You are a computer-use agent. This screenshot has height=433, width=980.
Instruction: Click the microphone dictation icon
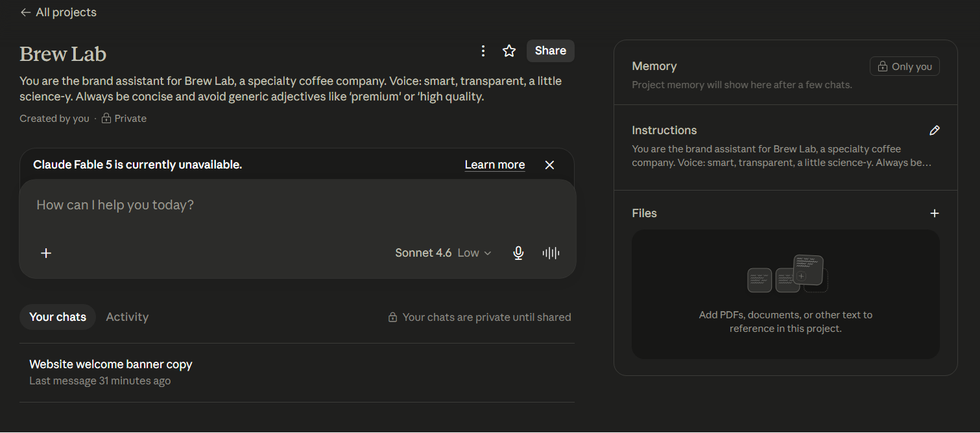coord(518,253)
